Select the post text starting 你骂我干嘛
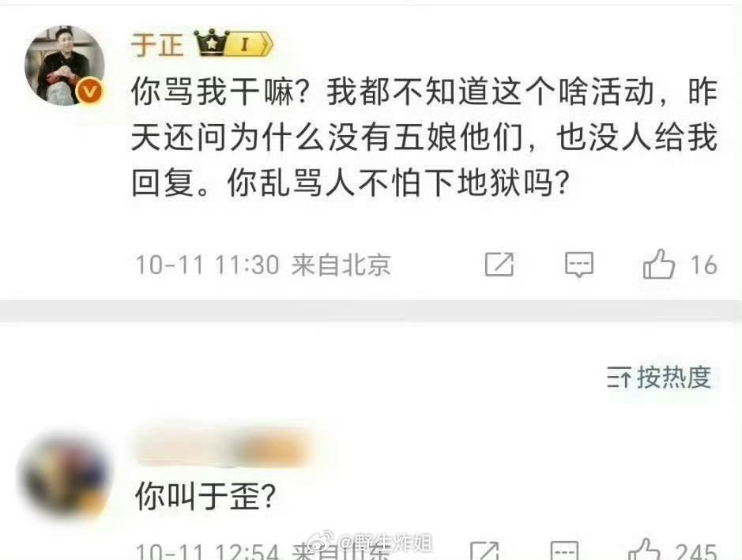Image resolution: width=742 pixels, height=560 pixels. pyautogui.click(x=424, y=137)
